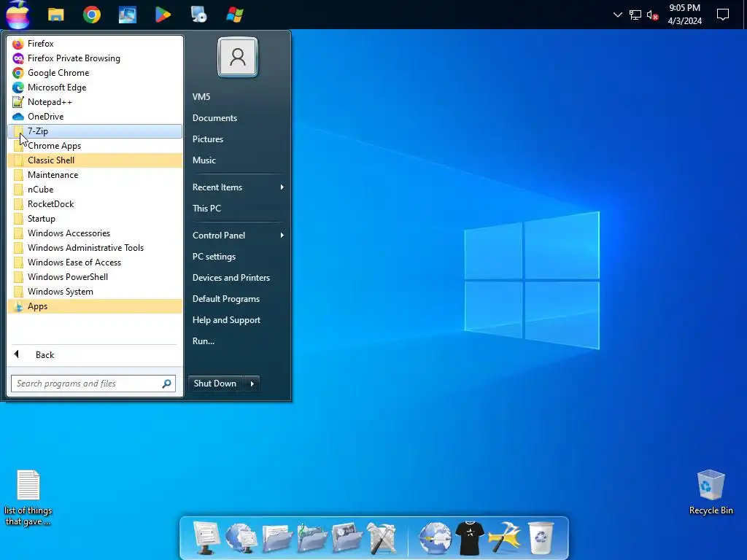Open the Play Store taskbar icon
Screen dimensions: 747x560
[x=163, y=15]
